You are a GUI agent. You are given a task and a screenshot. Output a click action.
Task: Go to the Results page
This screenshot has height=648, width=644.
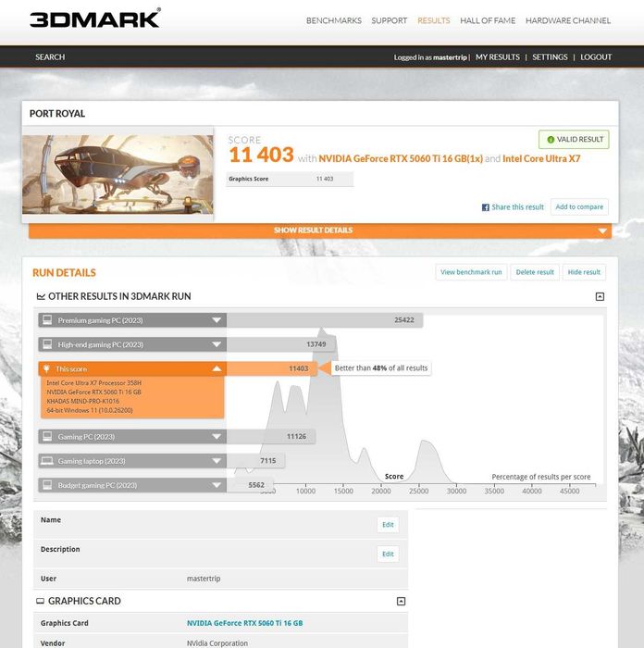[x=434, y=20]
